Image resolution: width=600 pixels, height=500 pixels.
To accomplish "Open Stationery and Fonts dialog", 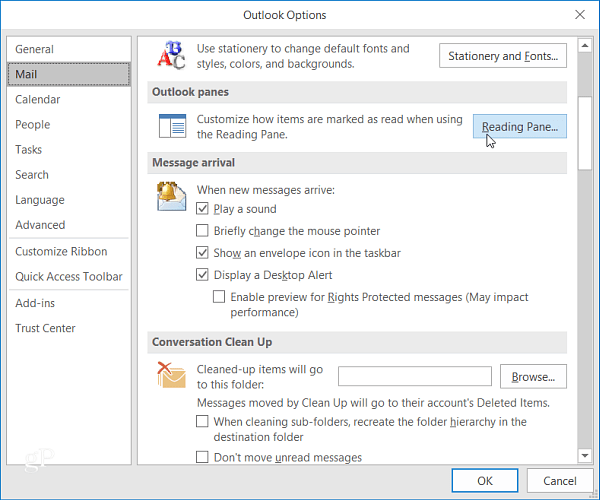I will coord(503,56).
